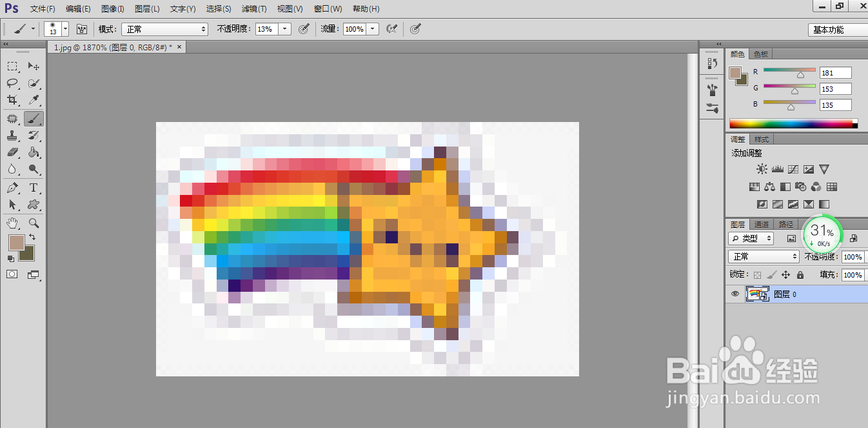Switch to the 通道 tab
Screen dimensions: 868x428
(762, 225)
